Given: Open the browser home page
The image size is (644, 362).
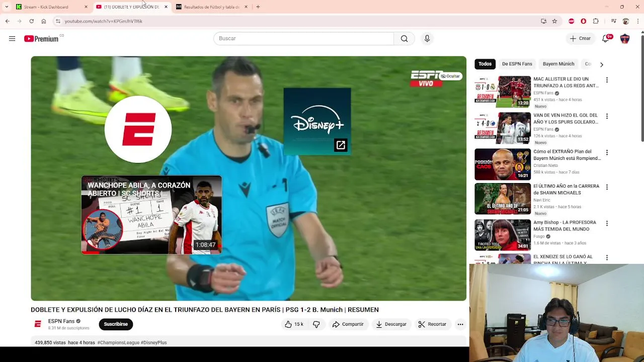Looking at the screenshot, I should [44, 21].
